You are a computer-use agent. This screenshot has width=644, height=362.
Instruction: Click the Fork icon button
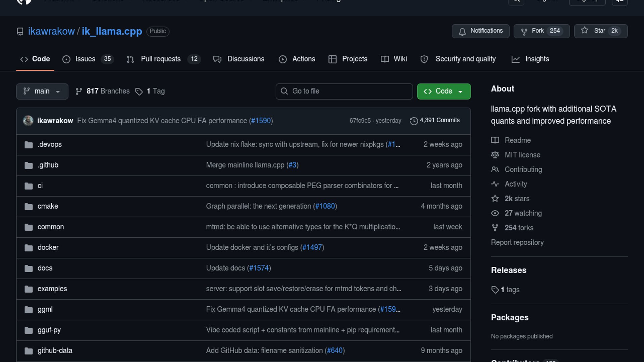pos(524,32)
